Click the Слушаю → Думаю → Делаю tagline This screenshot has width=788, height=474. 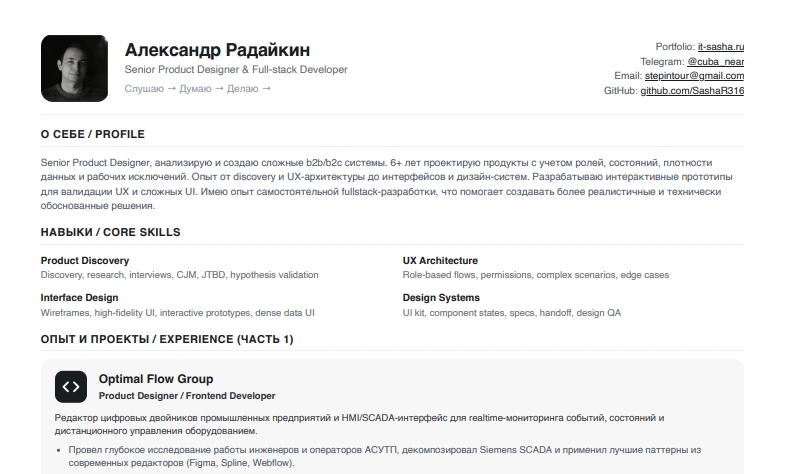(x=198, y=88)
